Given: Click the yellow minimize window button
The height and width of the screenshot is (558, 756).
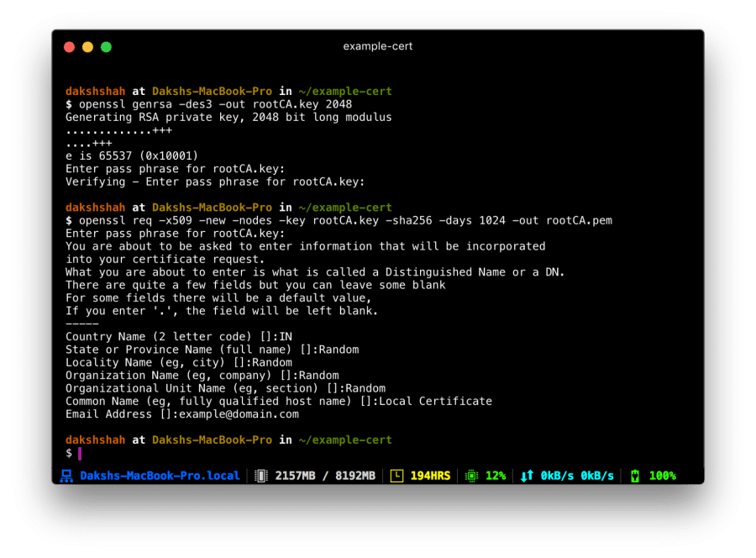Looking at the screenshot, I should click(x=87, y=47).
